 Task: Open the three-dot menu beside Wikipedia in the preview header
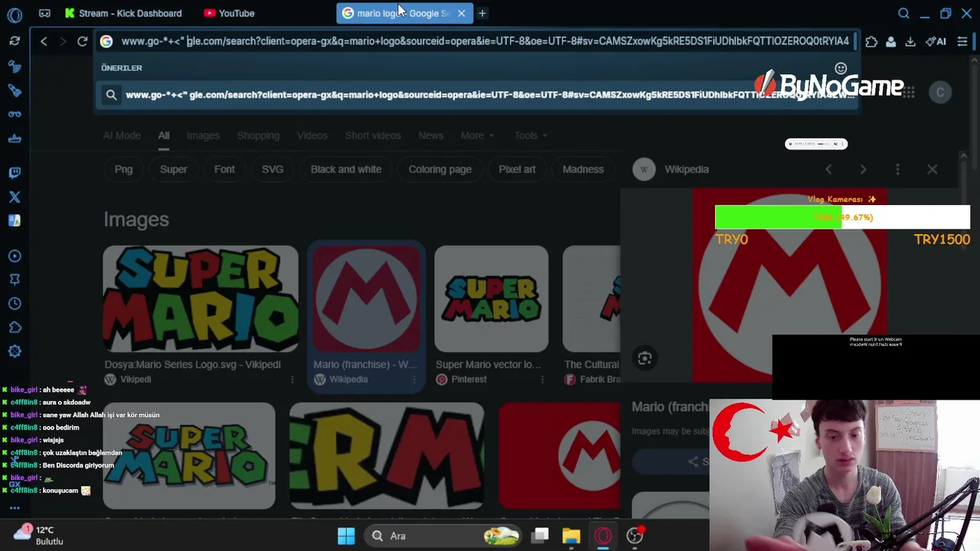coord(897,169)
